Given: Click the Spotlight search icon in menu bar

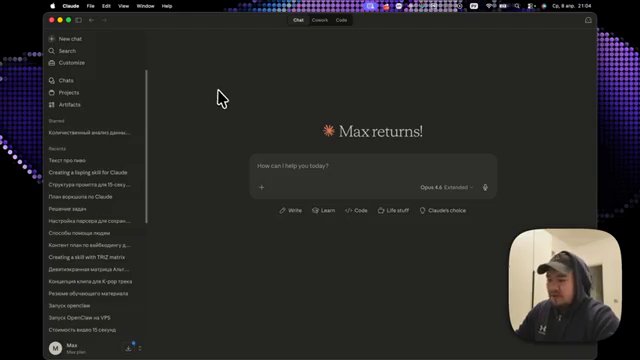Looking at the screenshot, I should point(517,6).
